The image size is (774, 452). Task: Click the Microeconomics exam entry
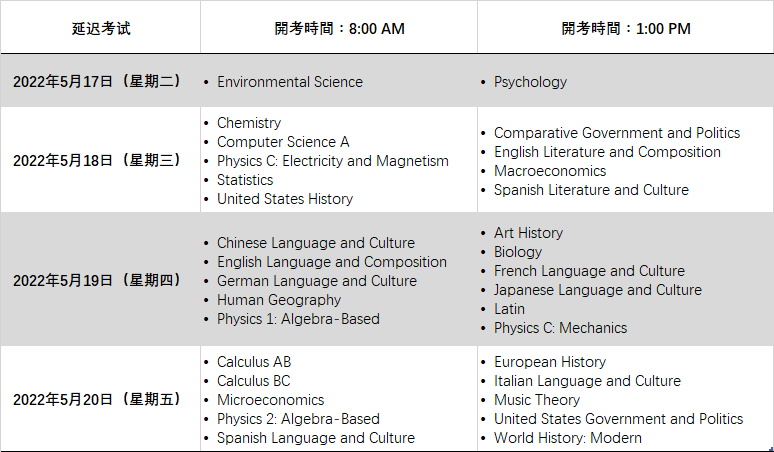(271, 400)
